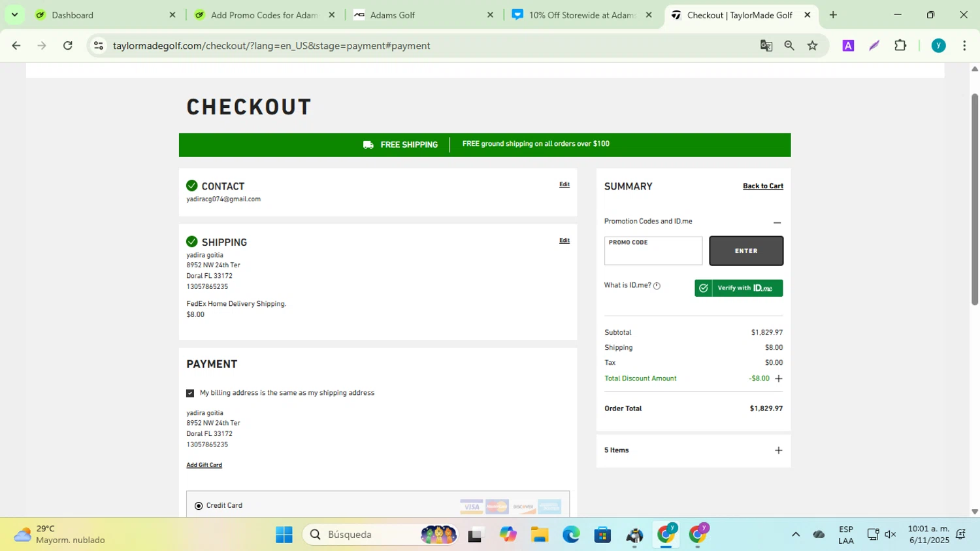Viewport: 980px width, 551px height.
Task: Click Back to Cart link
Action: tap(763, 186)
